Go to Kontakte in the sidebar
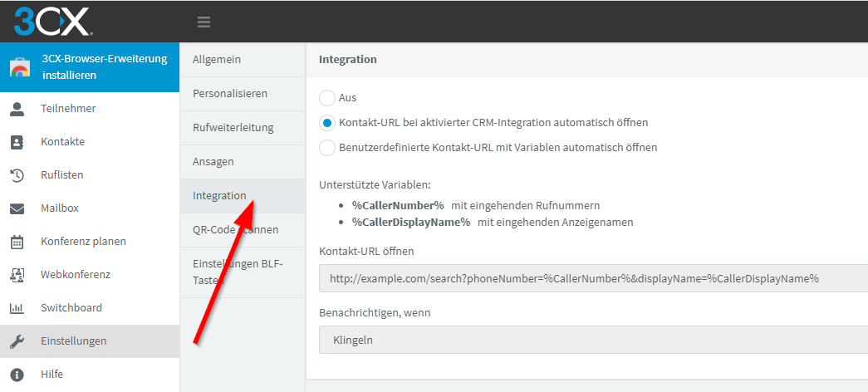 pyautogui.click(x=90, y=142)
